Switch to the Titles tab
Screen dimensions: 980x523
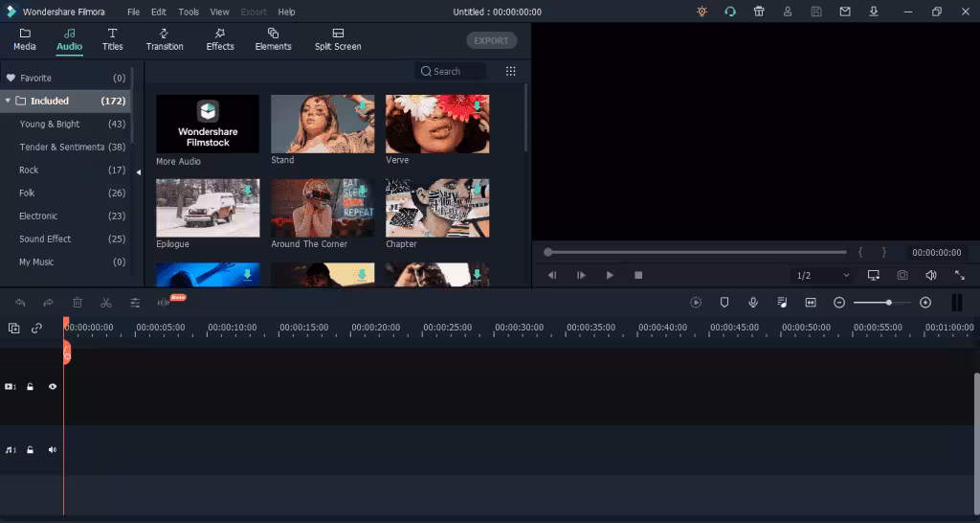click(113, 39)
